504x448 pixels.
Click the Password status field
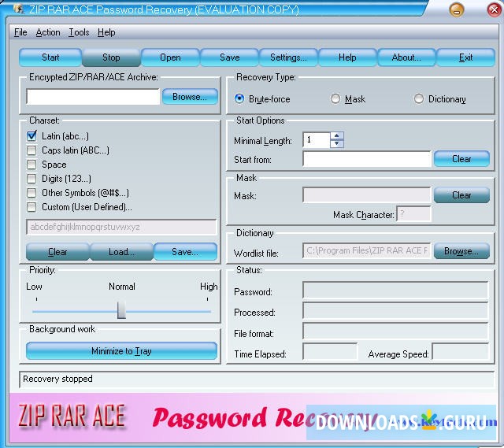(x=395, y=291)
